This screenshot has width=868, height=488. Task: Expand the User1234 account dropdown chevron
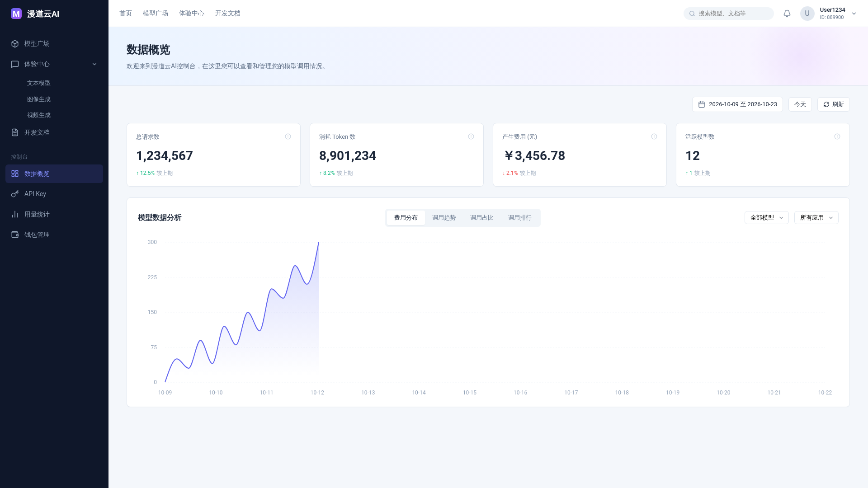pos(854,14)
